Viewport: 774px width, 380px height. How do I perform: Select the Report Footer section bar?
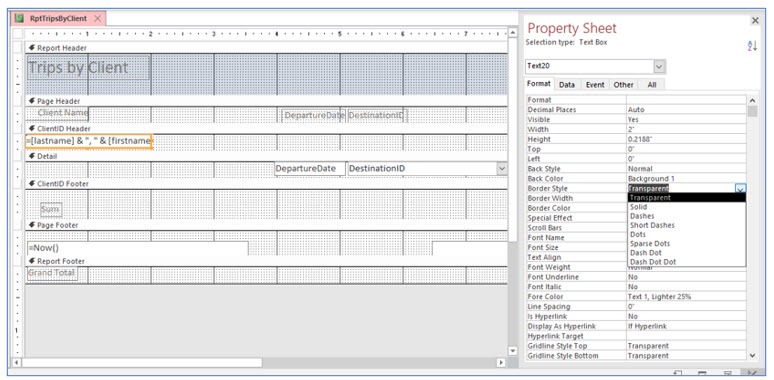(x=267, y=261)
